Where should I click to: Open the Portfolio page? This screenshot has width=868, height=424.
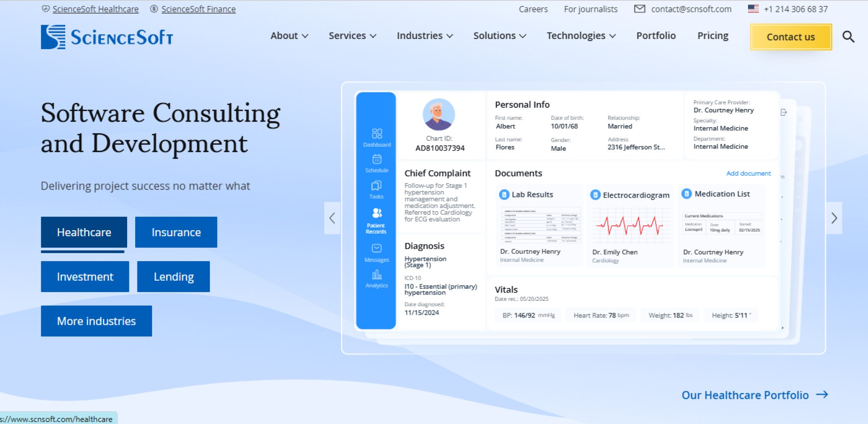point(656,36)
